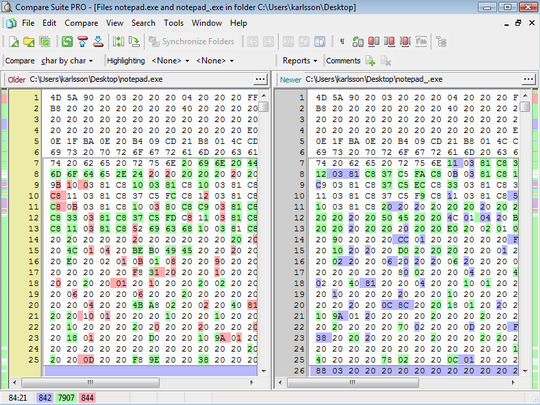This screenshot has height=405, width=540.
Task: Click the first grayed layout icon
Action: point(288,42)
